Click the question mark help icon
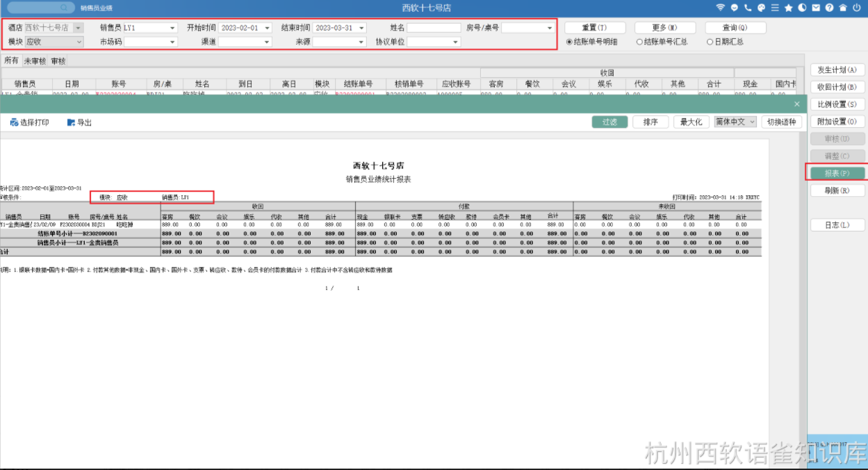 click(x=829, y=8)
